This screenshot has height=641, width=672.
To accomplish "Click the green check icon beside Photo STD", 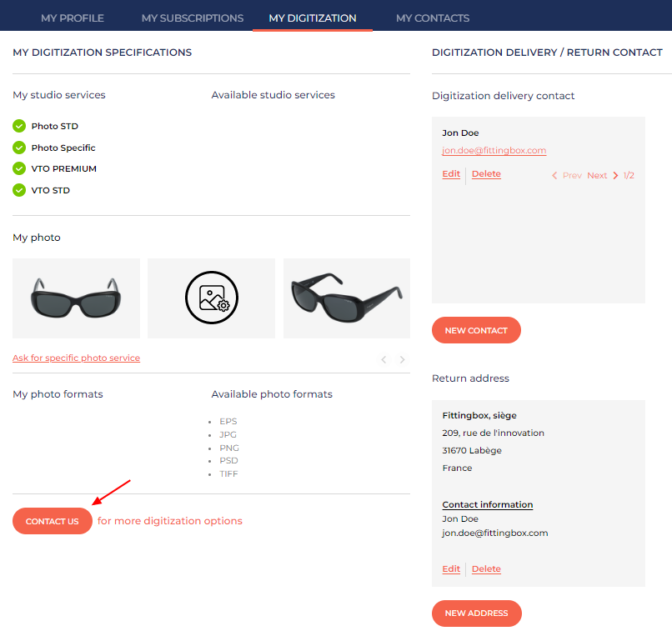I will pyautogui.click(x=19, y=126).
